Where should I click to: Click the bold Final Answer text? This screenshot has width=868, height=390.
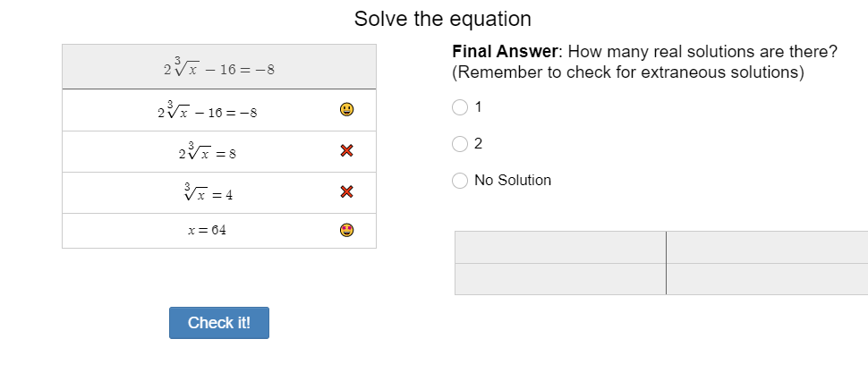(506, 52)
